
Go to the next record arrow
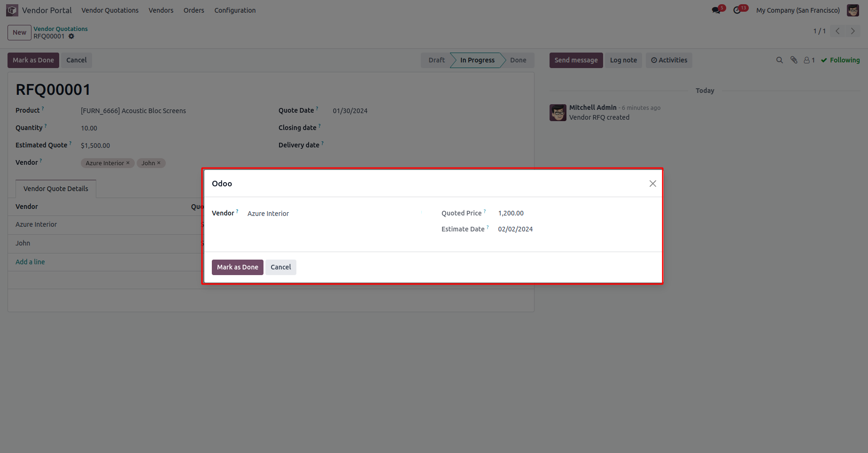click(852, 31)
